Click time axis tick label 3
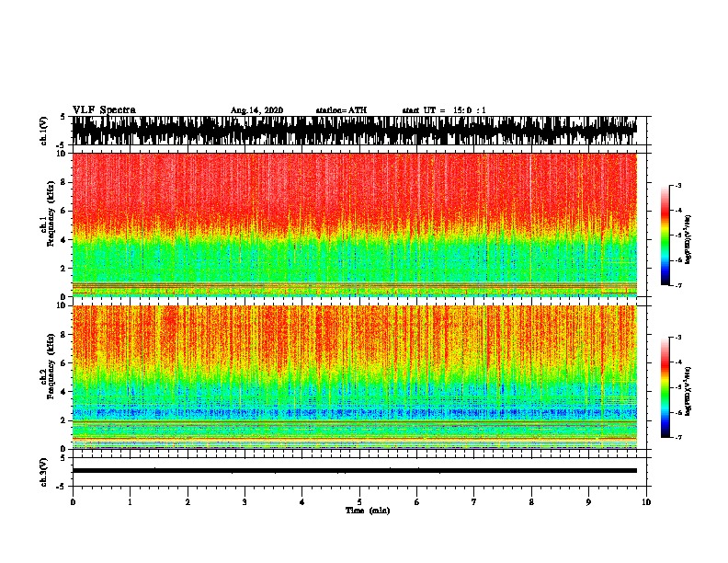 (x=245, y=502)
